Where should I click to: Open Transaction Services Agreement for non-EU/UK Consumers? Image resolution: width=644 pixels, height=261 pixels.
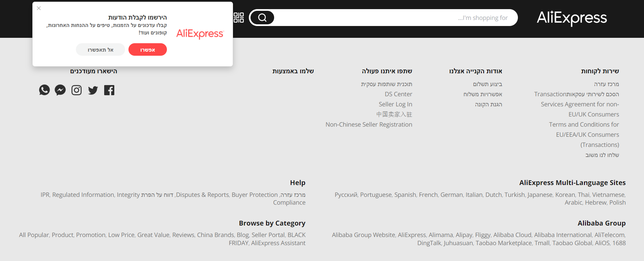click(577, 104)
